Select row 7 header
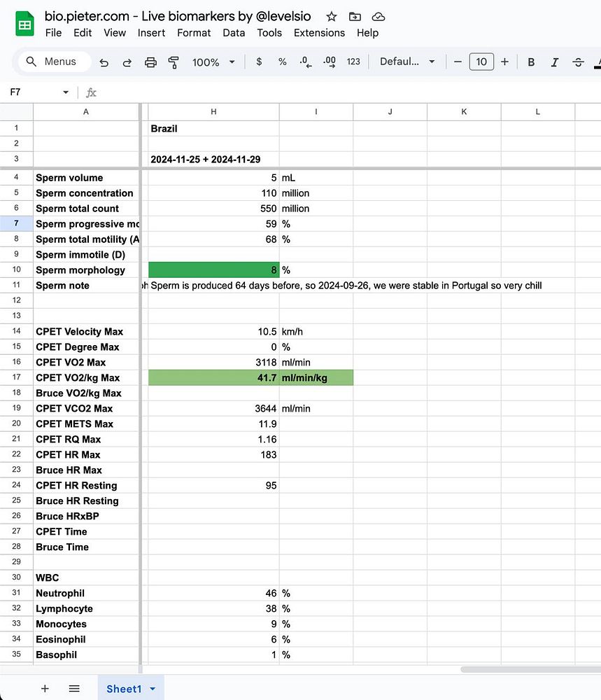This screenshot has height=700, width=601. (x=17, y=223)
